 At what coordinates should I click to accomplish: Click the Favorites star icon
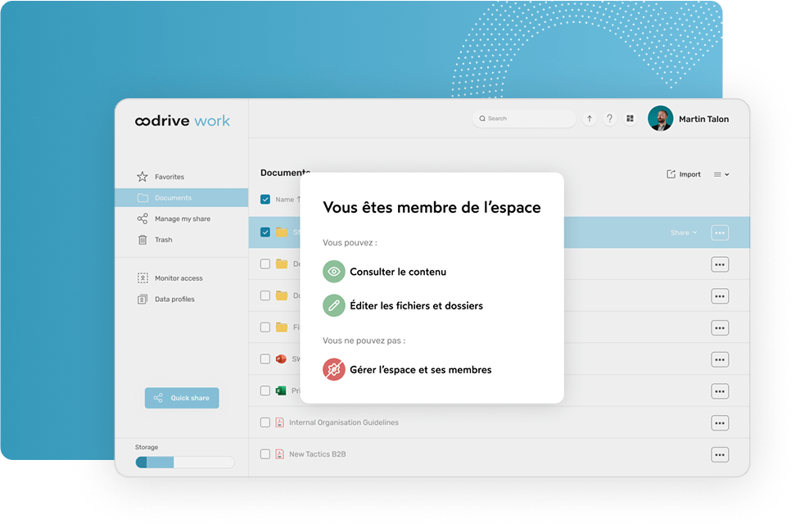click(x=142, y=177)
